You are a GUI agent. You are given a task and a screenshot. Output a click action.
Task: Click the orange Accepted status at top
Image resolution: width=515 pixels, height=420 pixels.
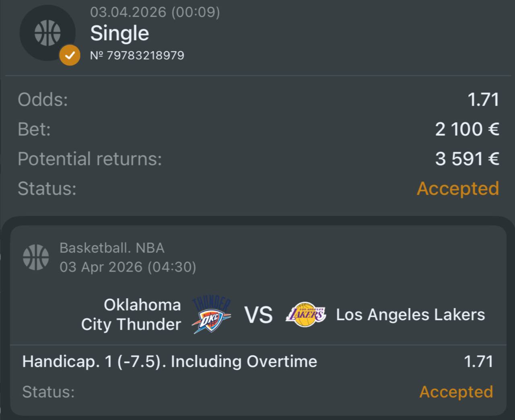pyautogui.click(x=457, y=188)
